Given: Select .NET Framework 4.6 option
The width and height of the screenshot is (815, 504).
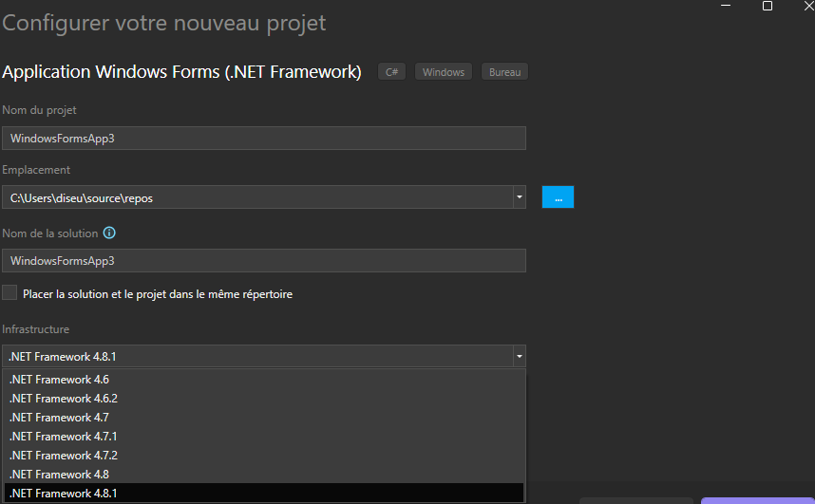Looking at the screenshot, I should pyautogui.click(x=59, y=380).
